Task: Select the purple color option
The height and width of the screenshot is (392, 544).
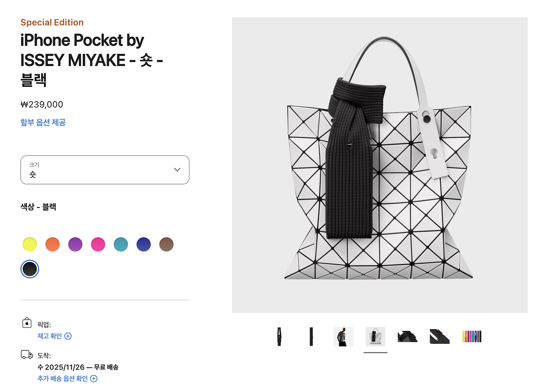Action: click(x=75, y=244)
